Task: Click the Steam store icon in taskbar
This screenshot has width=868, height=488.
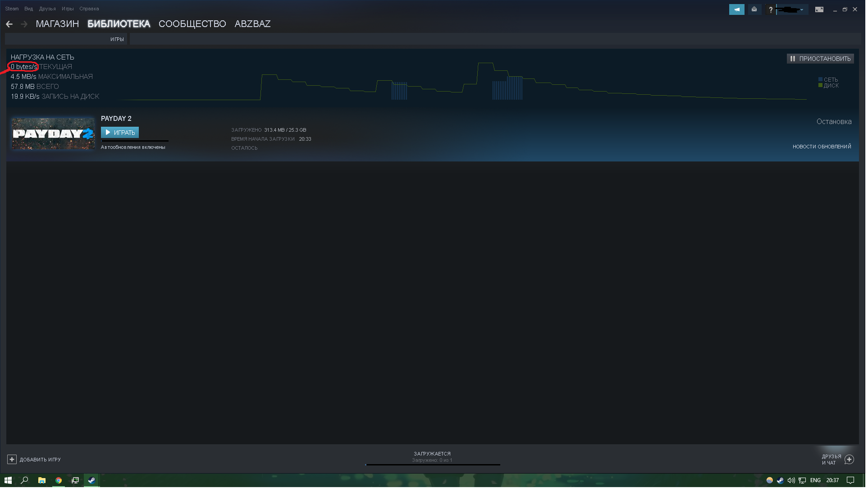Action: tap(91, 480)
